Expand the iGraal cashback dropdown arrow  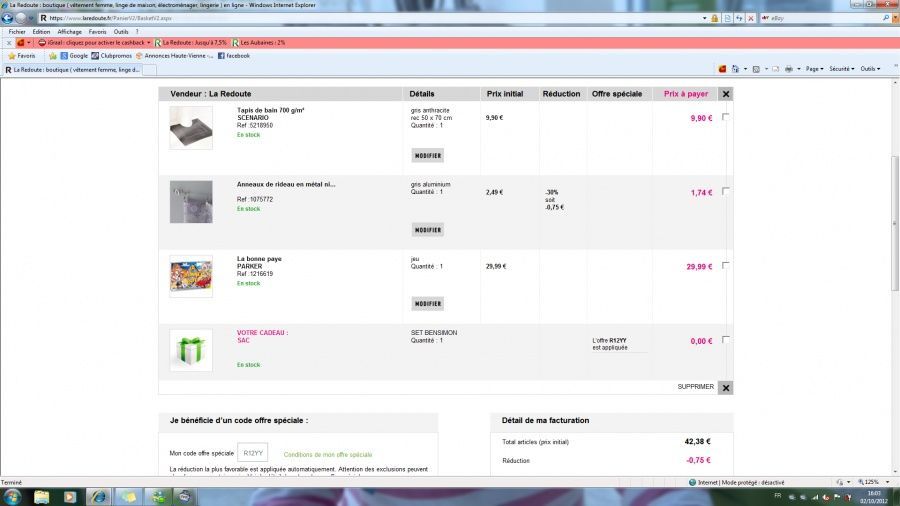pos(149,43)
